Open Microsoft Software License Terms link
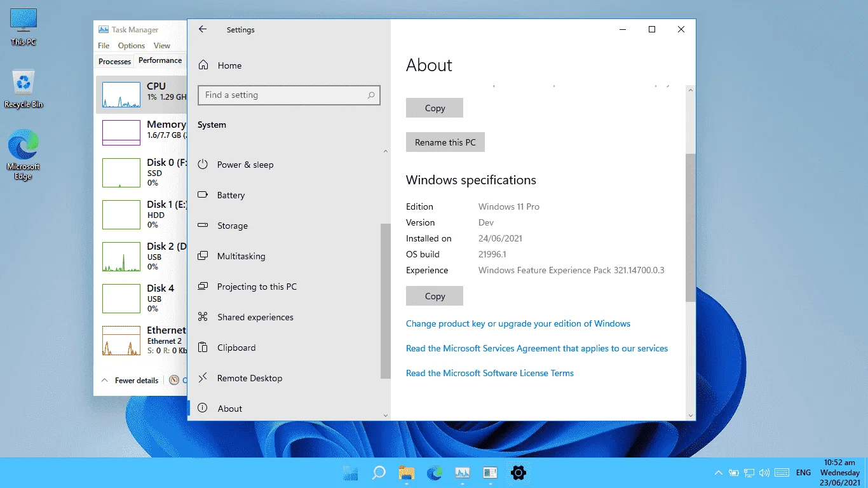Viewport: 868px width, 488px height. (490, 373)
